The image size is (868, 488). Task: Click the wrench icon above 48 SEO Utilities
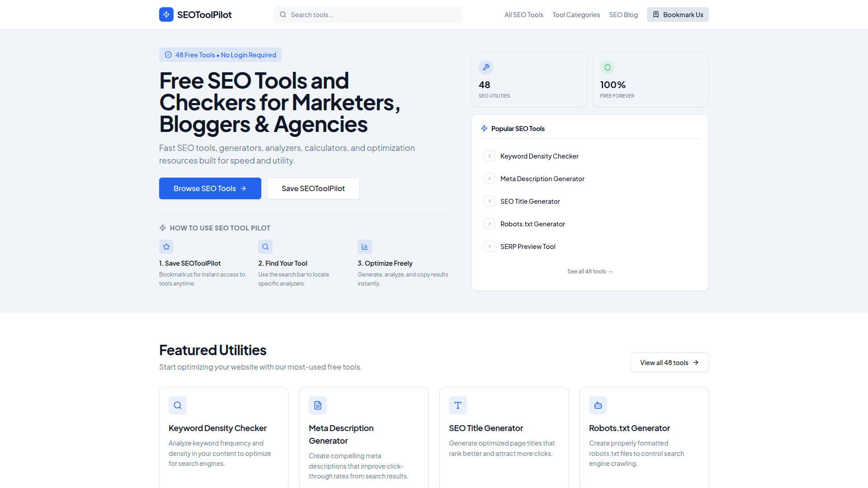[x=486, y=67]
